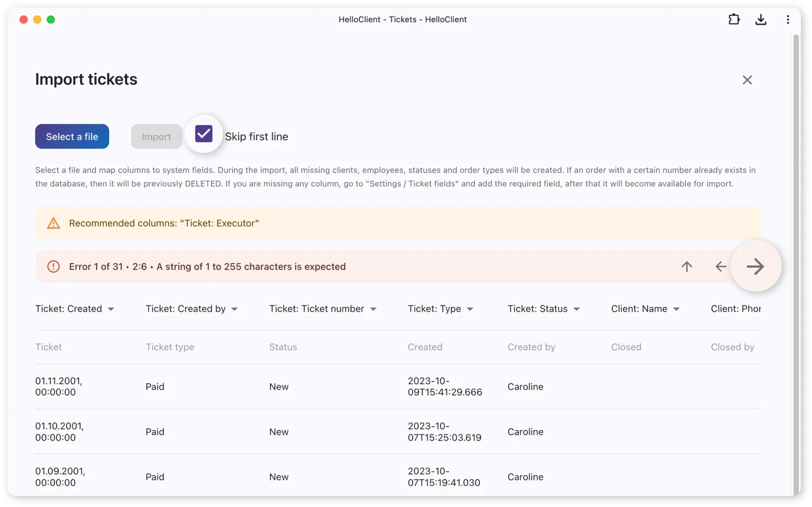Image resolution: width=812 pixels, height=507 pixels.
Task: Go to the previous error with the left arrow
Action: click(x=720, y=266)
